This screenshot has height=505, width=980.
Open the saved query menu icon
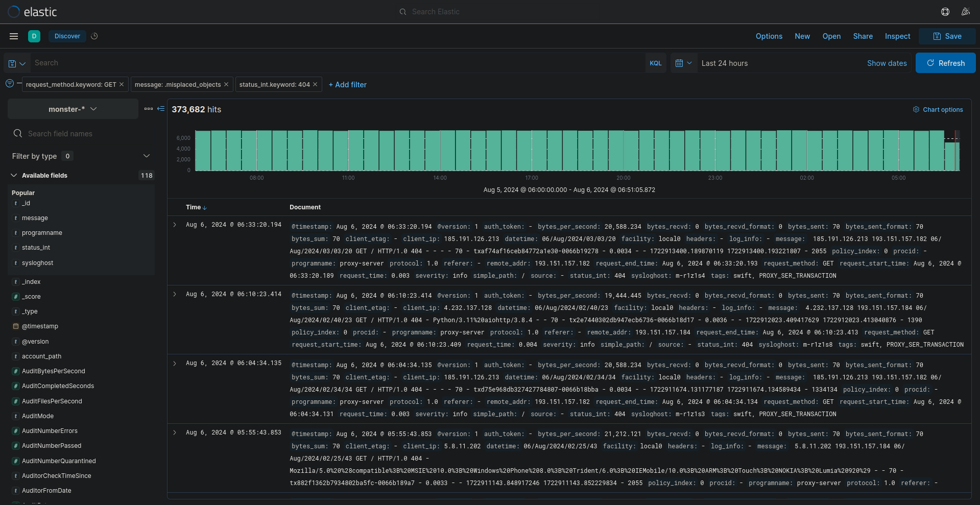click(x=16, y=63)
